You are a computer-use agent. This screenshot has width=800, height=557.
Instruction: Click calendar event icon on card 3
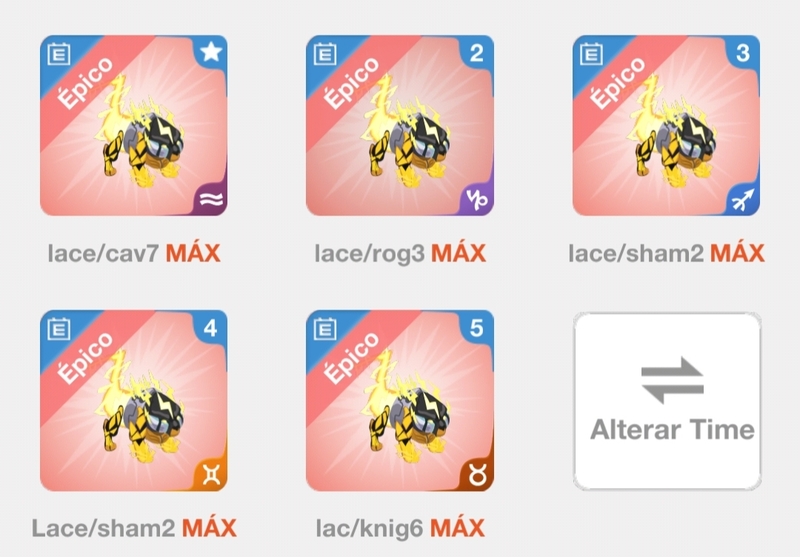[592, 54]
